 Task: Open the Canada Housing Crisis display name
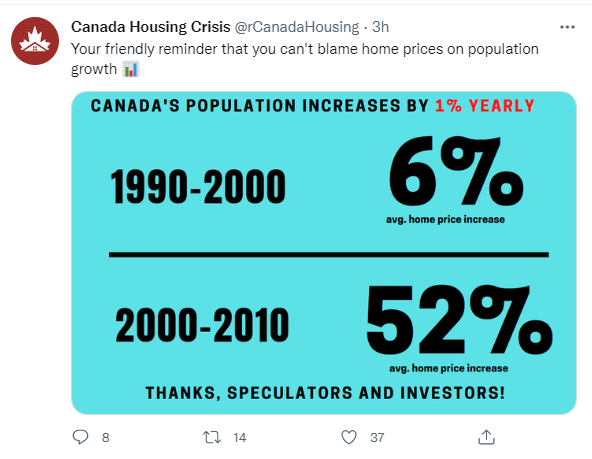(x=151, y=27)
